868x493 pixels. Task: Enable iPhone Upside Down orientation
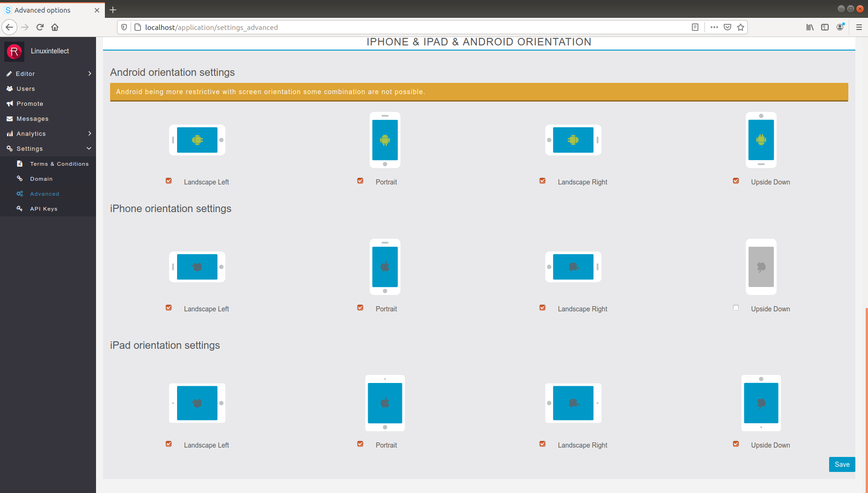[x=735, y=308]
